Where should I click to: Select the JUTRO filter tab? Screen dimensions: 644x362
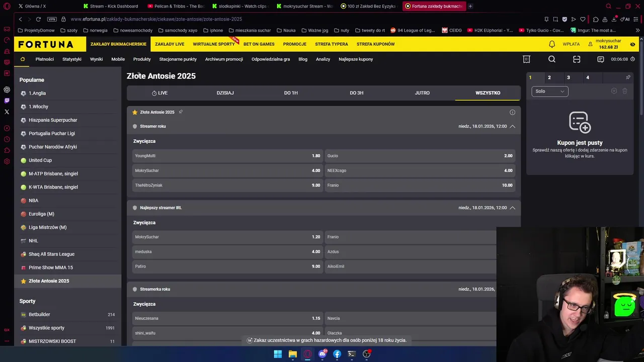(422, 93)
